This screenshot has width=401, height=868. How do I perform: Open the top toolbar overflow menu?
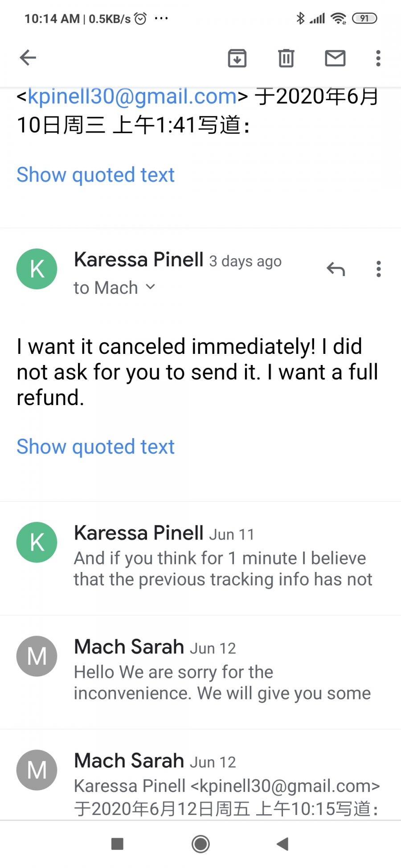(378, 58)
